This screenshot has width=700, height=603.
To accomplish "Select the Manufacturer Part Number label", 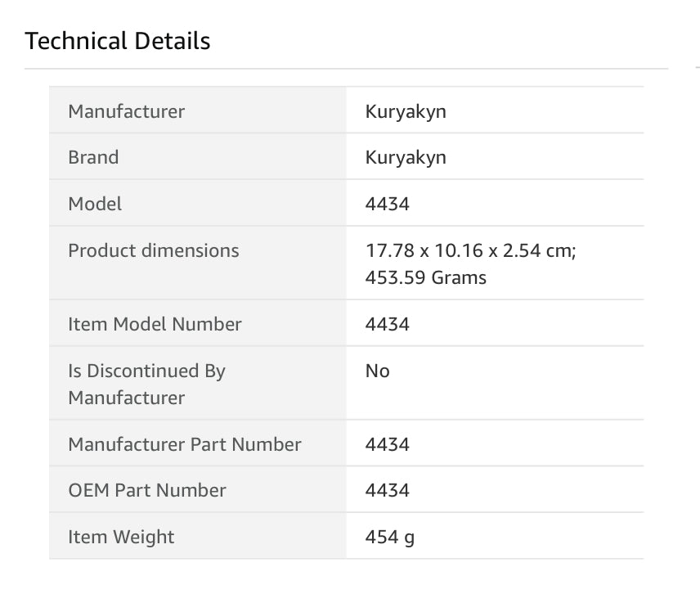I will (x=185, y=444).
